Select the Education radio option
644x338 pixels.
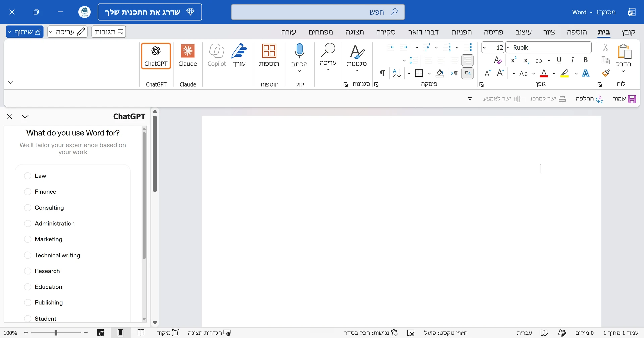(28, 287)
